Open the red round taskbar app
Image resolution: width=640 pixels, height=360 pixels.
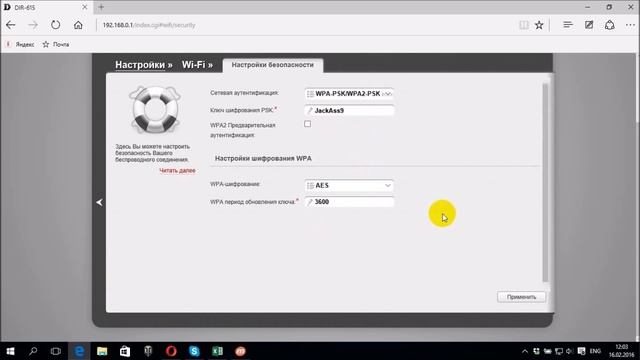(240, 351)
